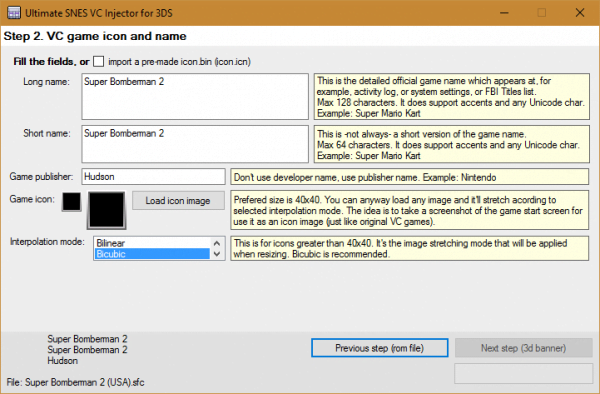
Task: Click the Short name text field
Action: click(195, 144)
